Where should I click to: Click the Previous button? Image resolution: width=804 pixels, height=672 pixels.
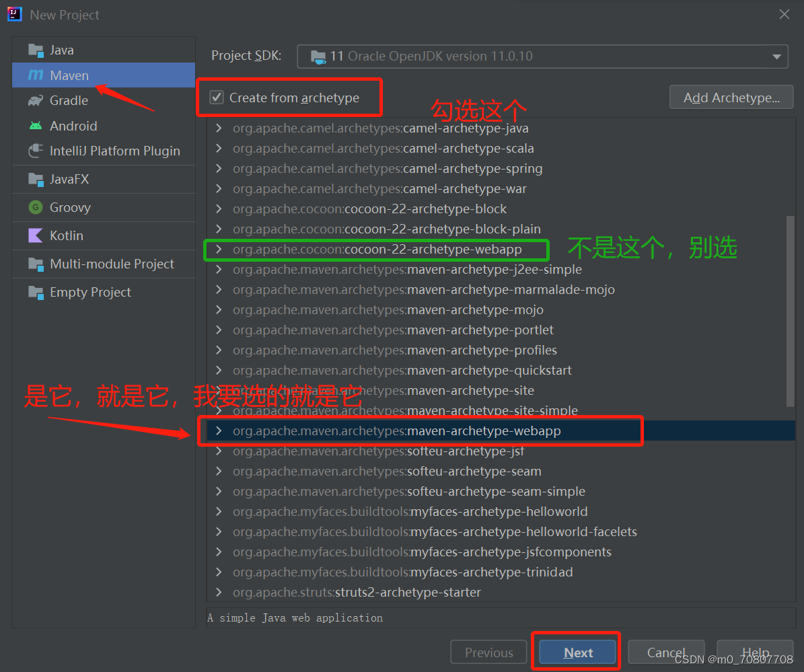pos(488,652)
